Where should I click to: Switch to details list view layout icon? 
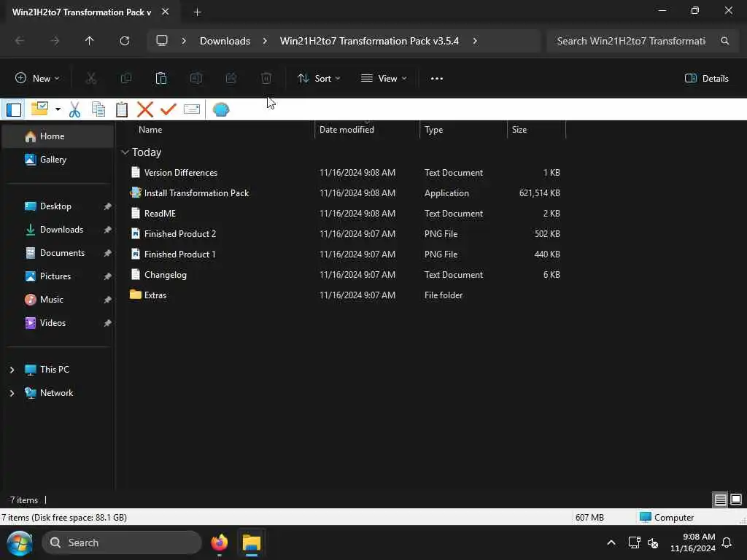720,500
